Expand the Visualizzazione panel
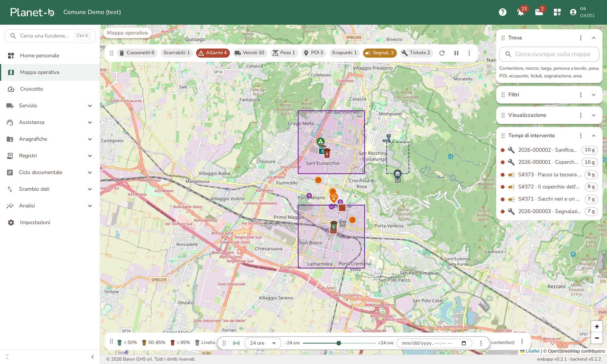This screenshot has height=364, width=607. 594,115
